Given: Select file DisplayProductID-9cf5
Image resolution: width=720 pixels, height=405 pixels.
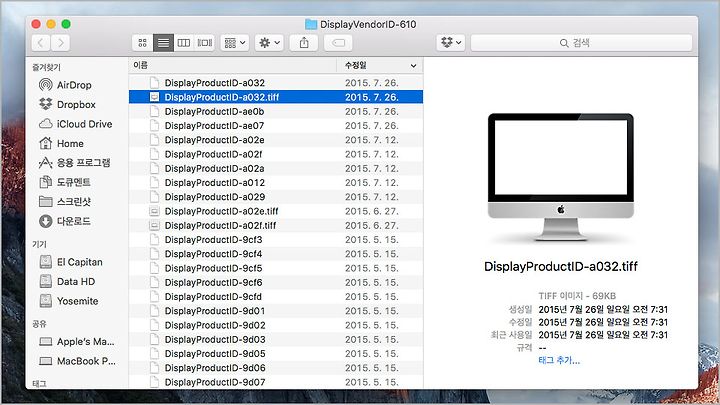Looking at the screenshot, I should 276,268.
